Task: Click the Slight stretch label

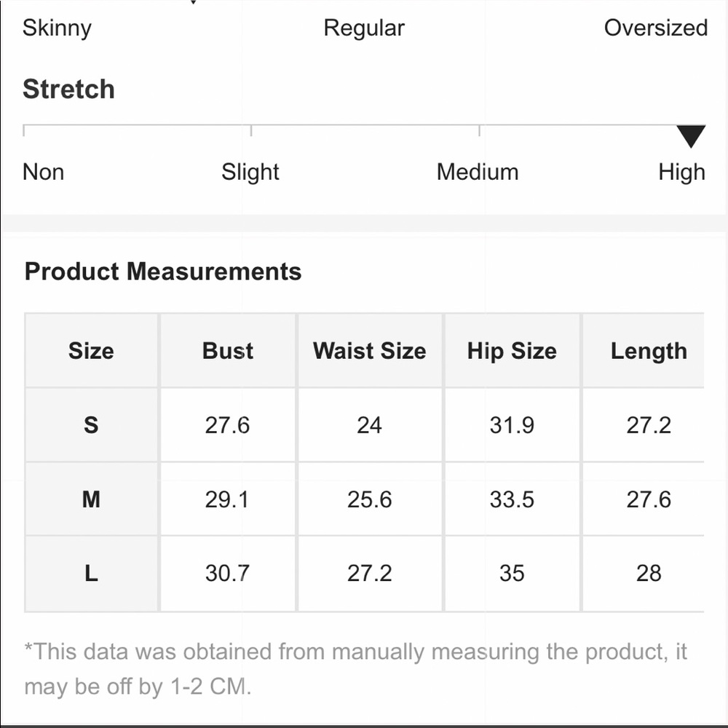Action: tap(250, 173)
